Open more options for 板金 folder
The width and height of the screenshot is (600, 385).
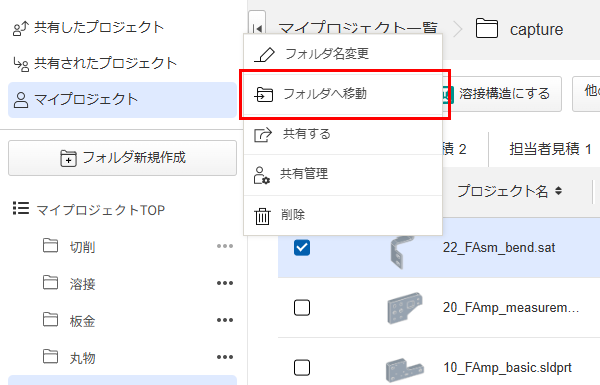coord(225,320)
